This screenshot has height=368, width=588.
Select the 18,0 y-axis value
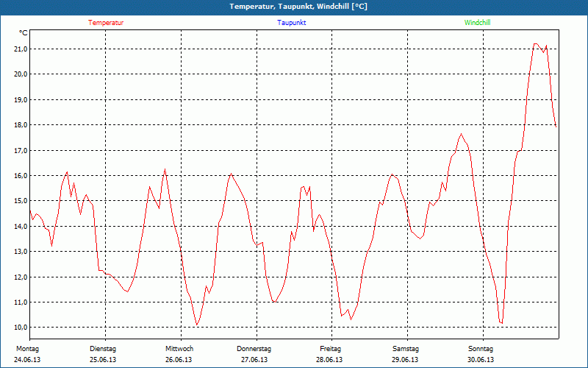21,125
